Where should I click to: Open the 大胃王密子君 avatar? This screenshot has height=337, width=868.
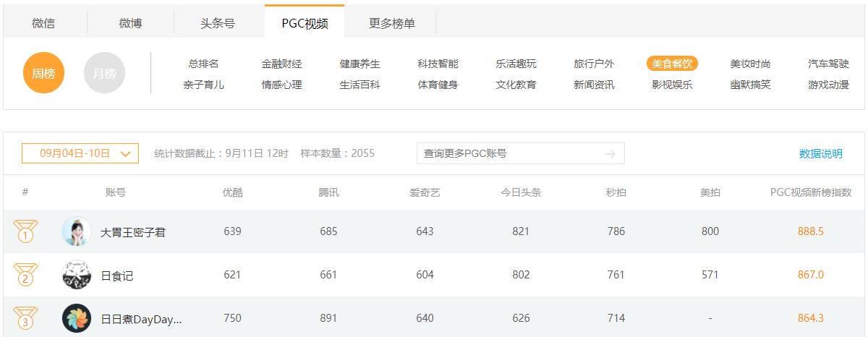point(77,231)
